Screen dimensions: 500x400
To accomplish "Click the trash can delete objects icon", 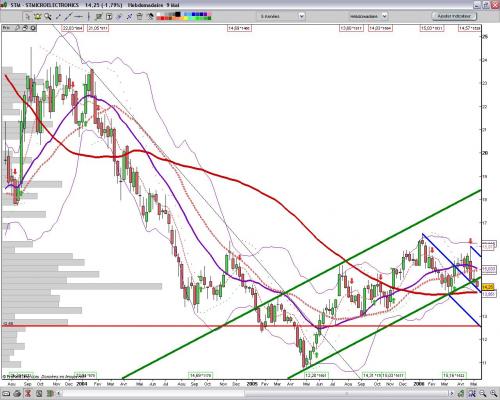I will (x=139, y=16).
